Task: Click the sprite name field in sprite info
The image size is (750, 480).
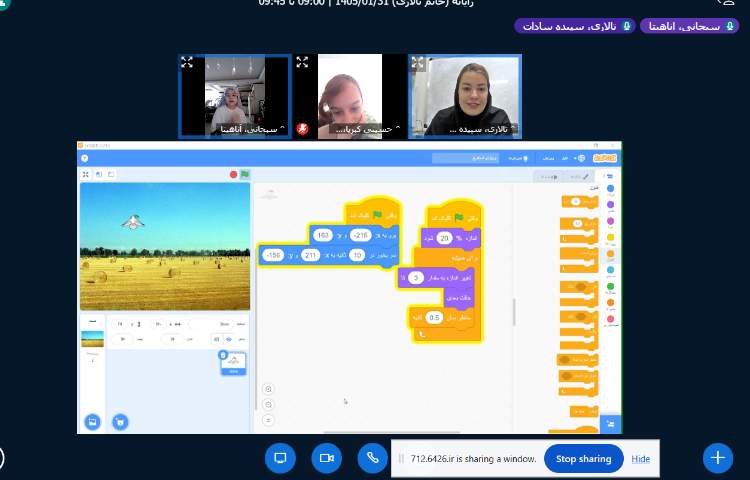Action: pos(211,324)
